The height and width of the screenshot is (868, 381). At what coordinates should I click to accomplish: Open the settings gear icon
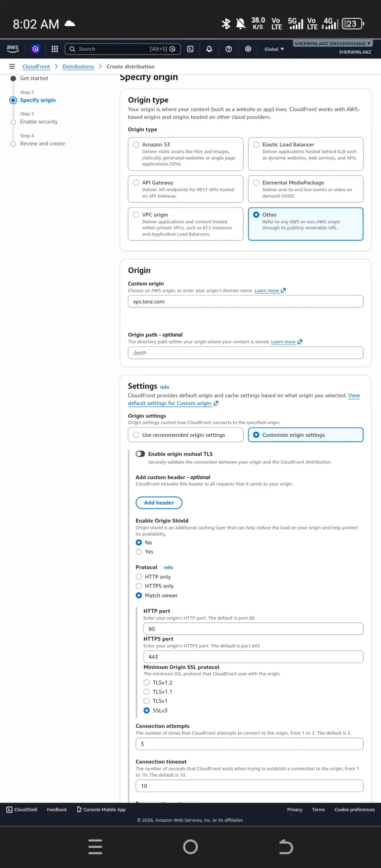pyautogui.click(x=248, y=49)
